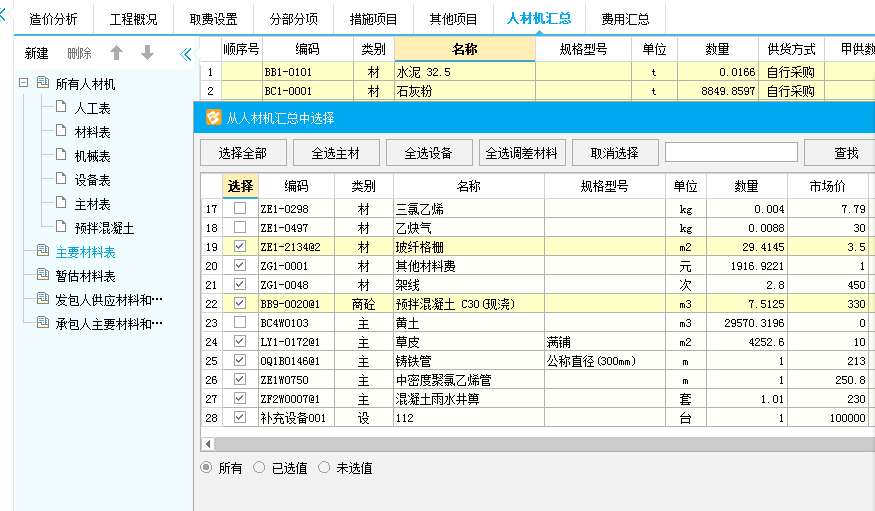The height and width of the screenshot is (511, 875).
Task: Uncheck the checkbox for 架线 row
Action: (240, 284)
